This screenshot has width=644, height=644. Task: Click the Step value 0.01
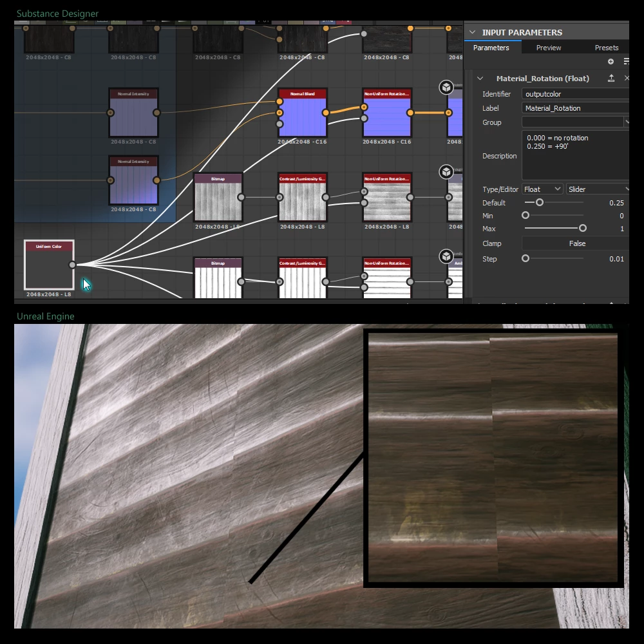616,259
